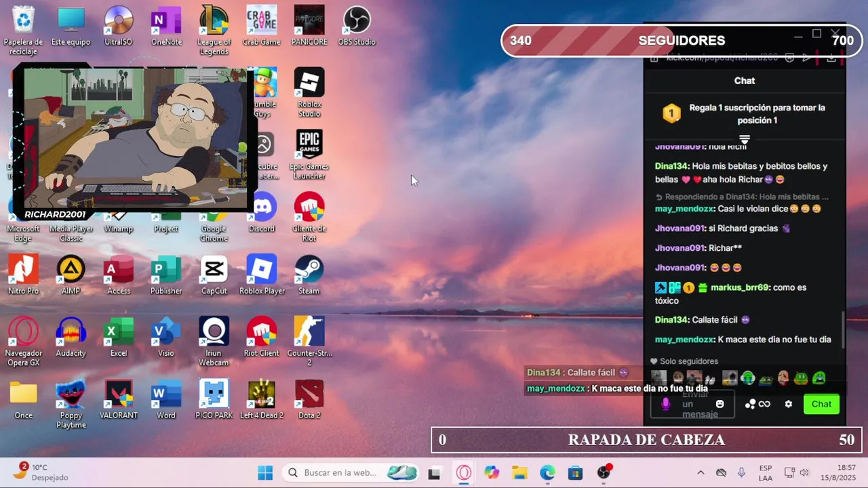Open markus_brr69 user profile in chat

(739, 287)
